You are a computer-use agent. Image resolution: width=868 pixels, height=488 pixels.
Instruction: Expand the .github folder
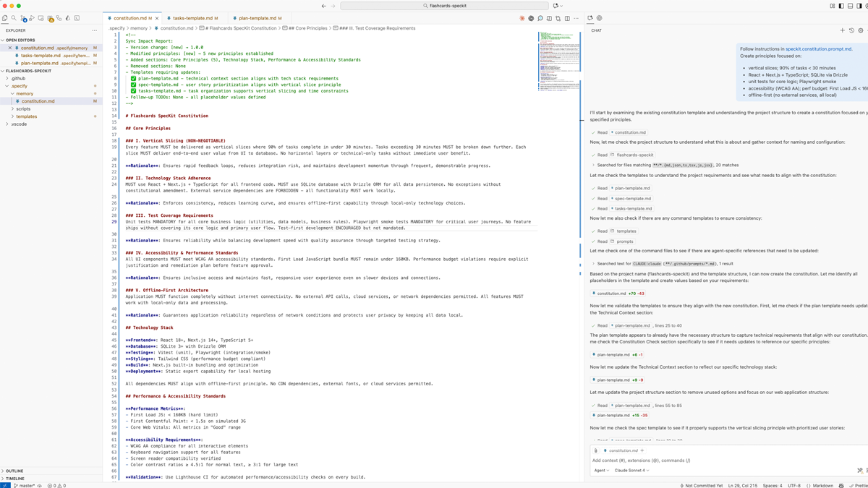18,78
